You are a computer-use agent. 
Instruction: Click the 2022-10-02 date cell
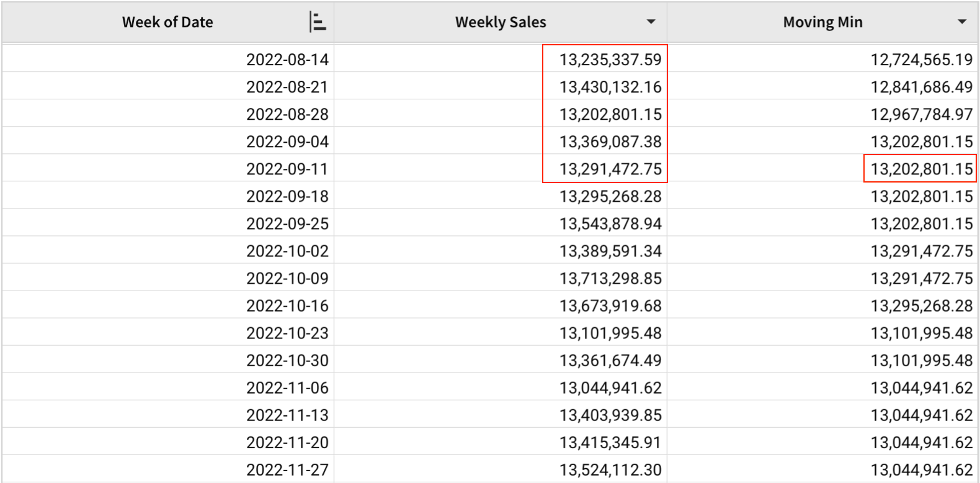coord(287,251)
